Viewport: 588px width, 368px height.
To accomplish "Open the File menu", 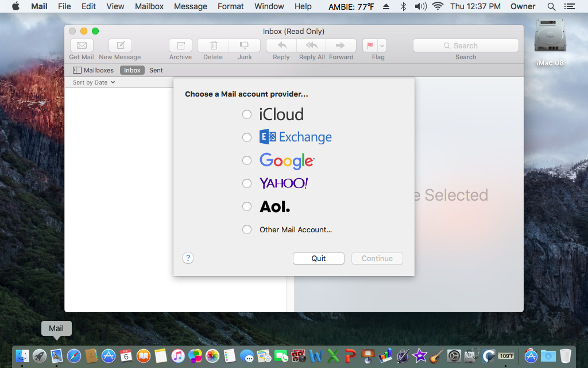I will click(x=64, y=6).
